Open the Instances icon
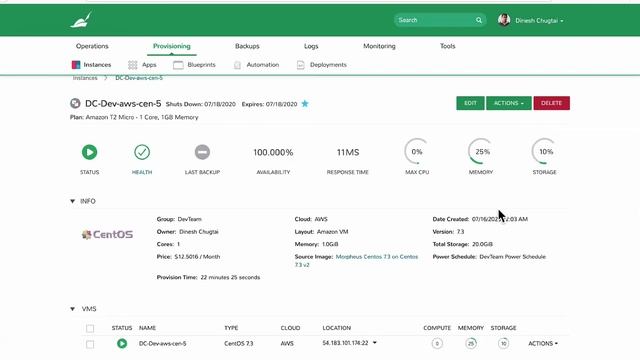 (76, 64)
